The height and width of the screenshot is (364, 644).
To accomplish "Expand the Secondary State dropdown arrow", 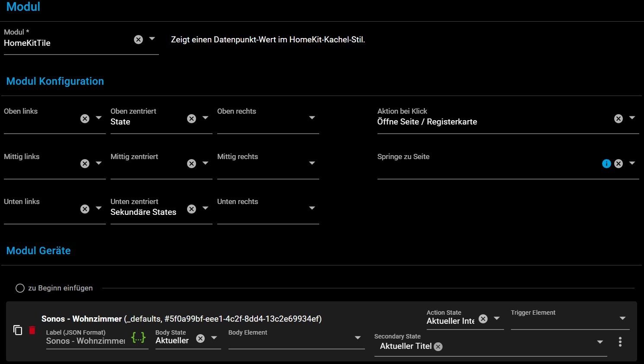I will pyautogui.click(x=600, y=342).
